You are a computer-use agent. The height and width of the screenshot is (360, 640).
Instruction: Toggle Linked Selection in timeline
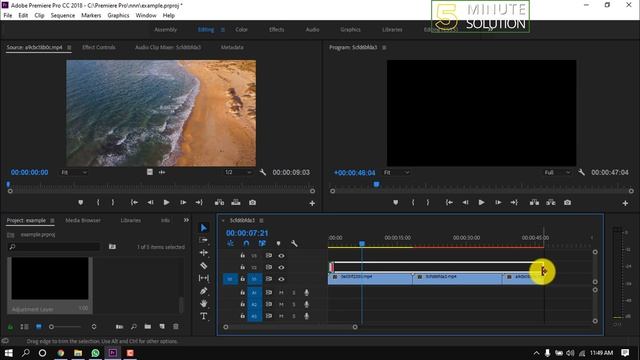click(262, 243)
